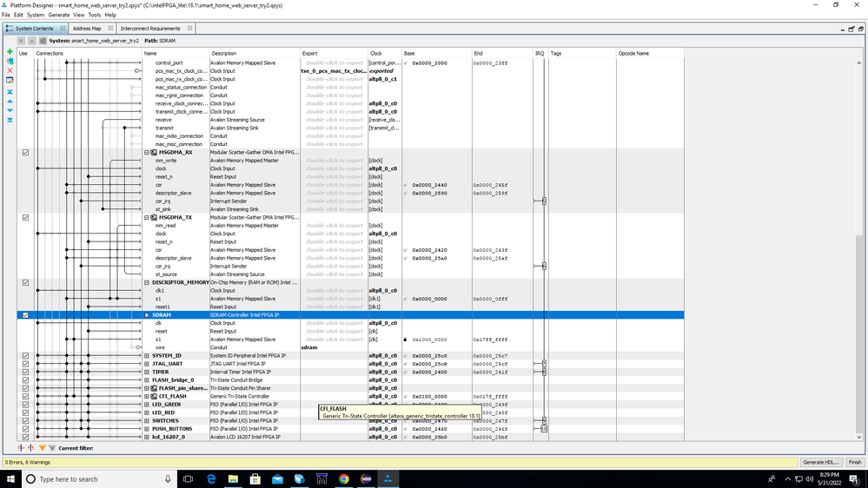
Task: Collapse the MSGDMA_TX component tree
Action: click(147, 217)
